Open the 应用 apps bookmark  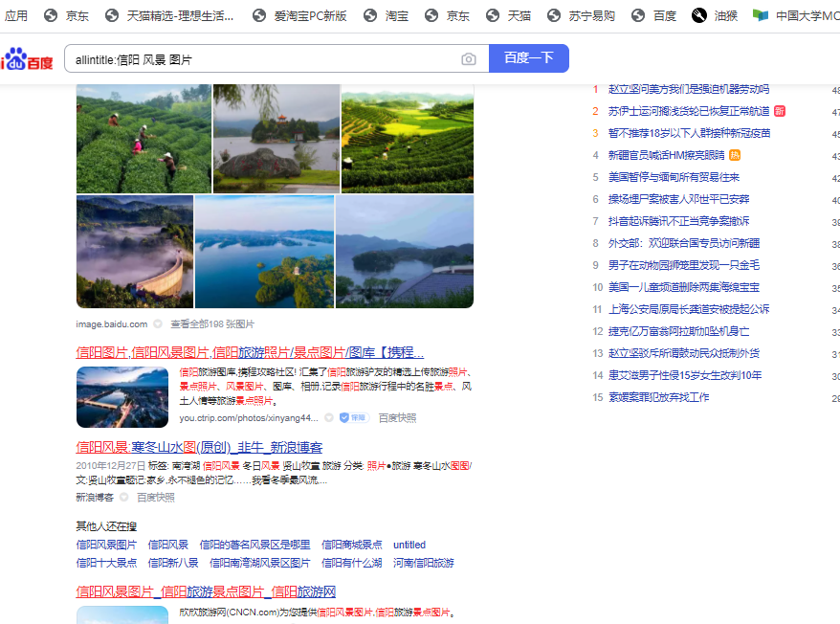(x=15, y=15)
